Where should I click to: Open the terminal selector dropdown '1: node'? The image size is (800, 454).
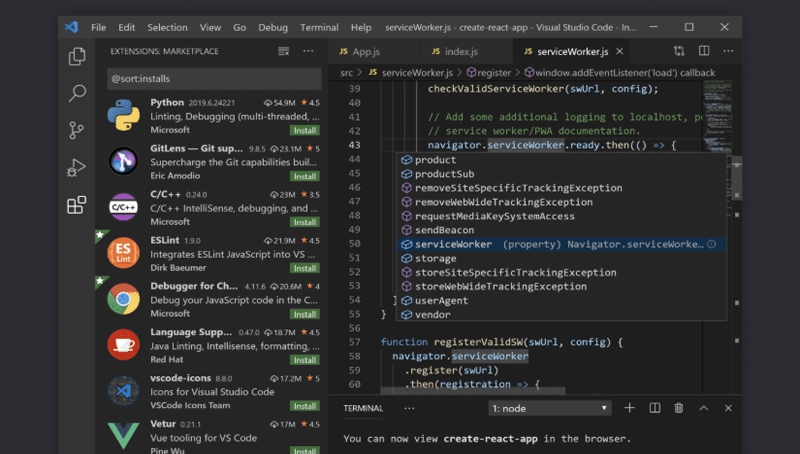550,408
